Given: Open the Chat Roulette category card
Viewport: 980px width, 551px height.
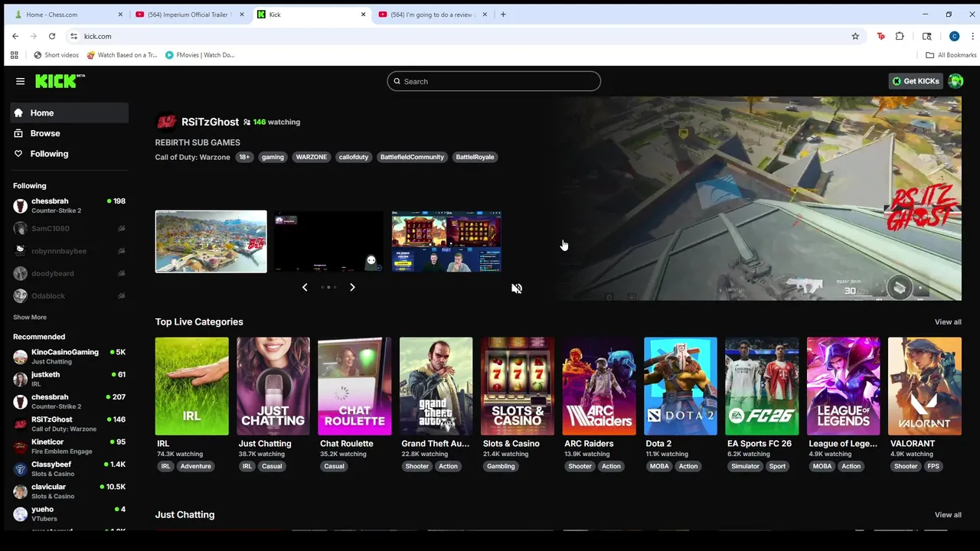Looking at the screenshot, I should [354, 386].
